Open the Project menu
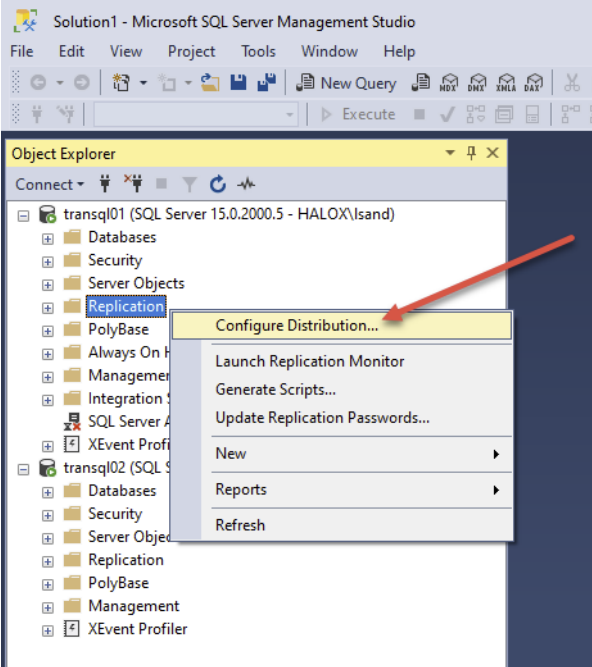592x667 pixels. [191, 52]
